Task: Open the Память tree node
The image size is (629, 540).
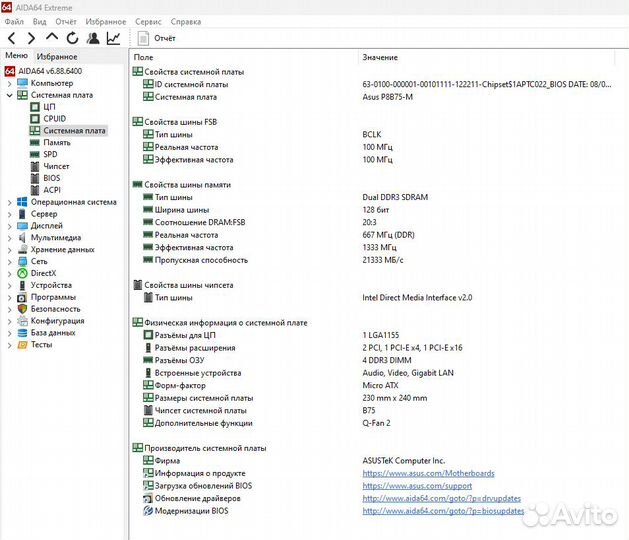Action: (x=56, y=142)
